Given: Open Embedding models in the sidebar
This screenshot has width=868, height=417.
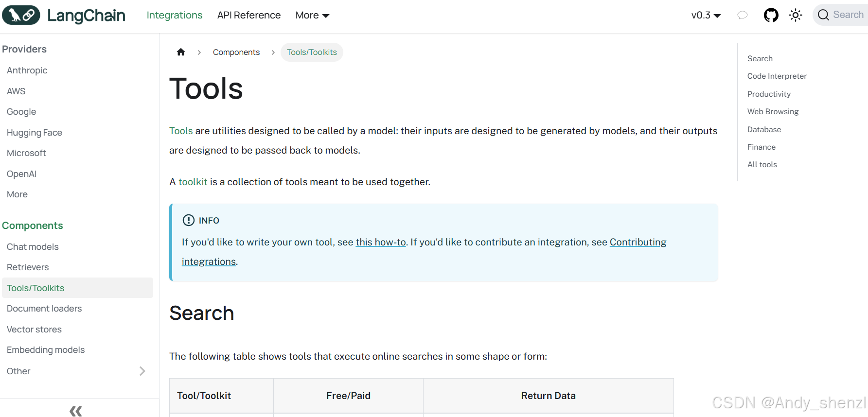Looking at the screenshot, I should click(46, 349).
